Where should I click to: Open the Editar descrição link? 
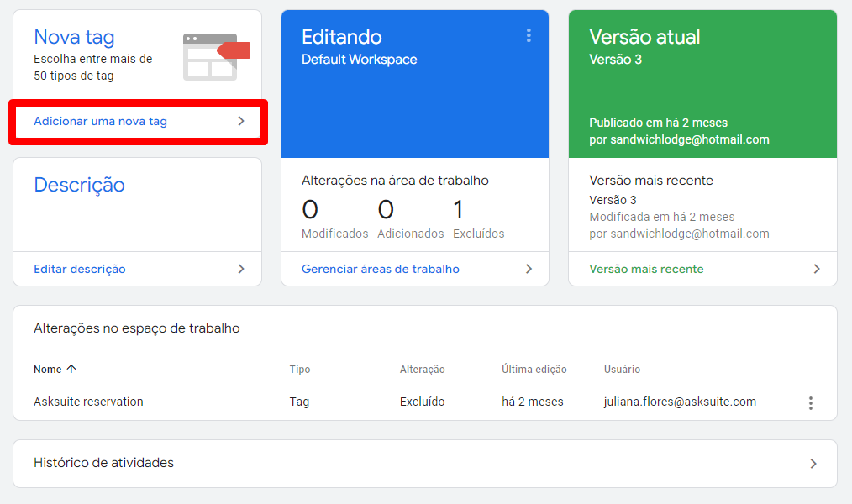click(x=80, y=269)
